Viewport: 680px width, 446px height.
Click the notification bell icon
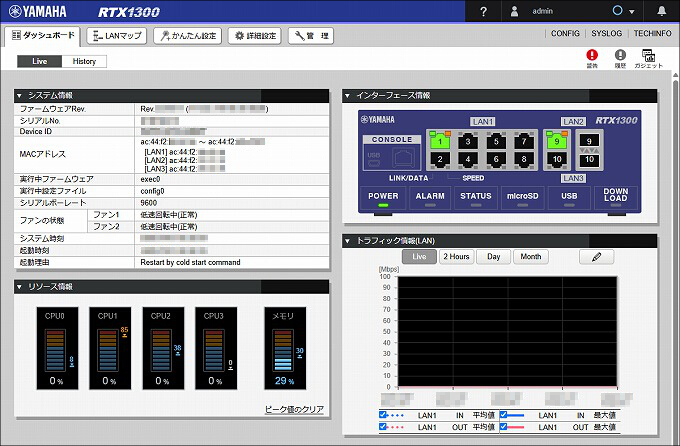[x=661, y=11]
